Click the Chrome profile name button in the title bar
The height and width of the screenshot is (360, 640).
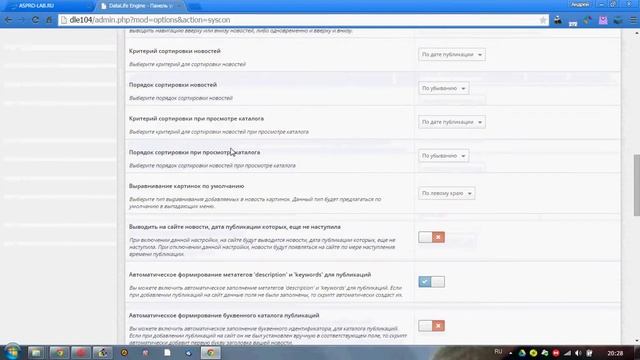tap(580, 4)
